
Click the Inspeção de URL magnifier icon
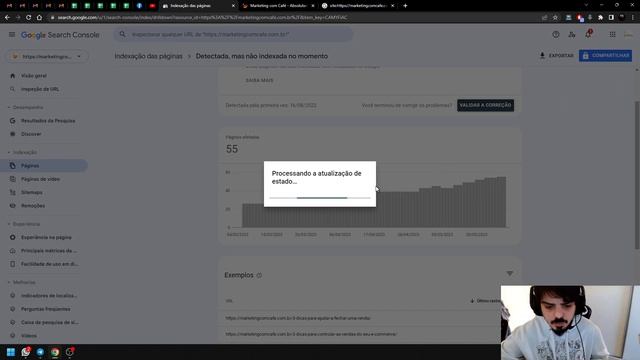pyautogui.click(x=13, y=89)
